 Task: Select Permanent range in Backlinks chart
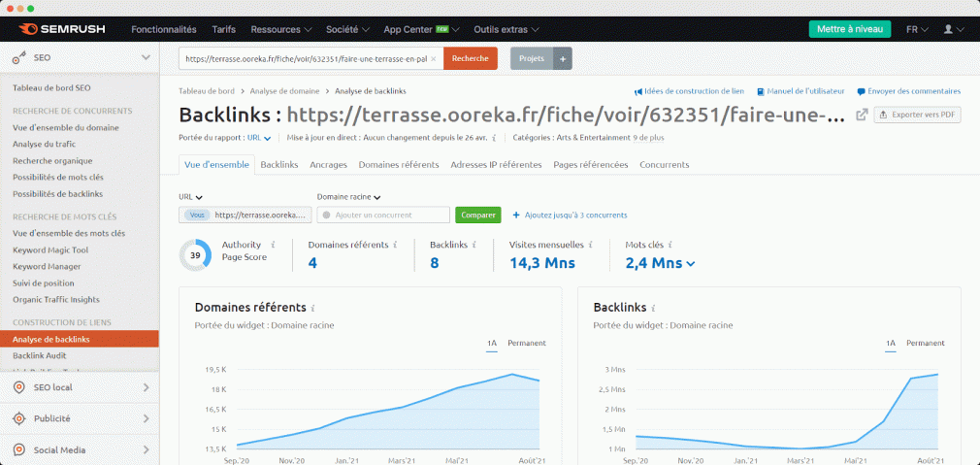(x=925, y=343)
